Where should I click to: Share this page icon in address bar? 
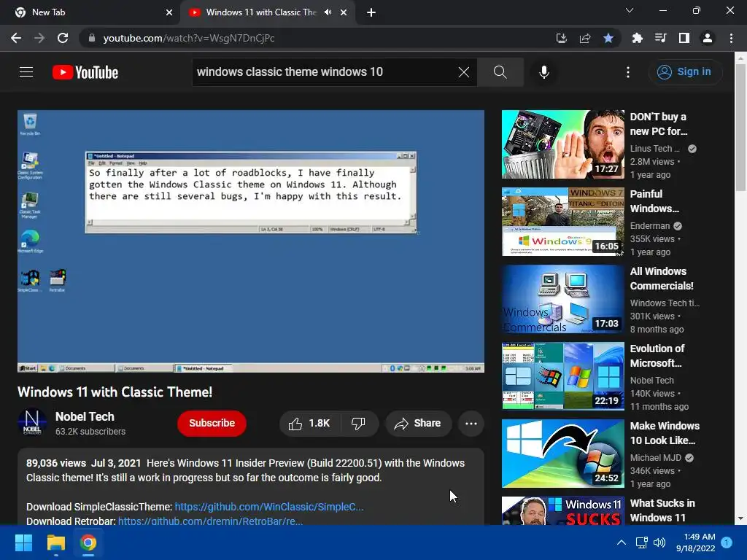pyautogui.click(x=585, y=38)
